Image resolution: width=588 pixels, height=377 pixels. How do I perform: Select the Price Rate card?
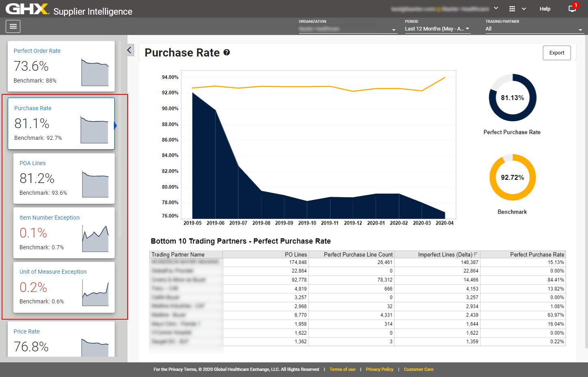click(61, 339)
